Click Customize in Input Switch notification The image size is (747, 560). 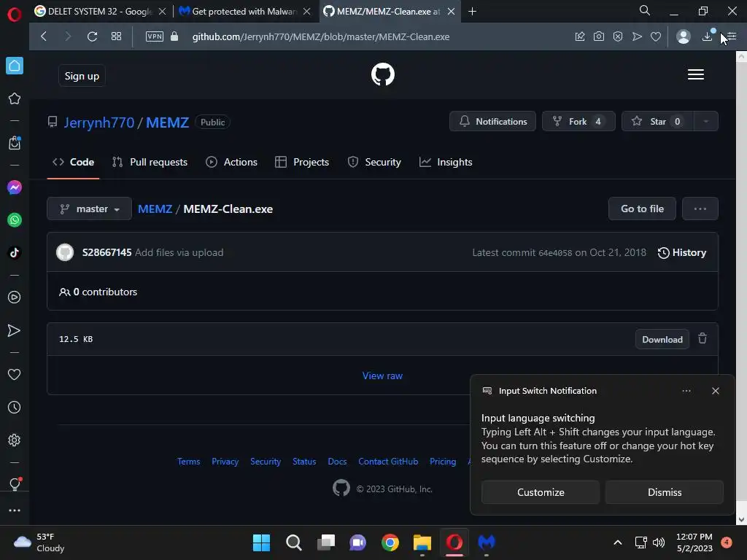tap(541, 492)
